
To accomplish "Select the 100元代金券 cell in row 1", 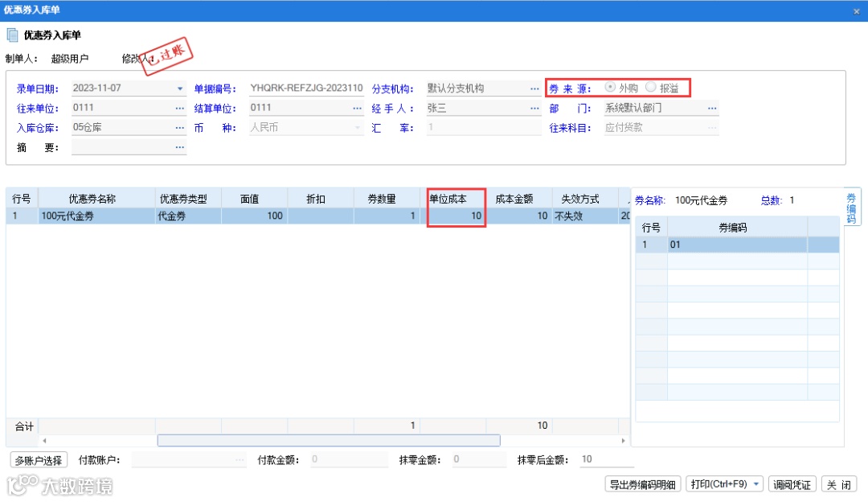I will (97, 216).
